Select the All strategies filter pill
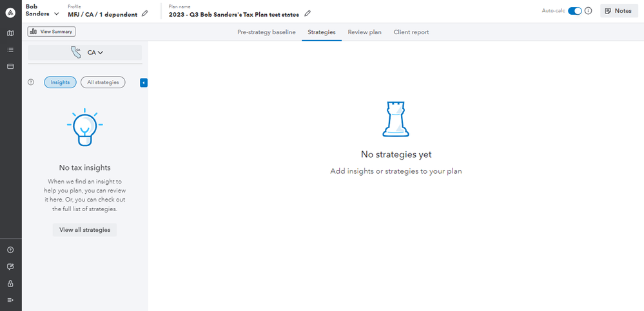Viewport: 644px width, 311px height. click(103, 82)
